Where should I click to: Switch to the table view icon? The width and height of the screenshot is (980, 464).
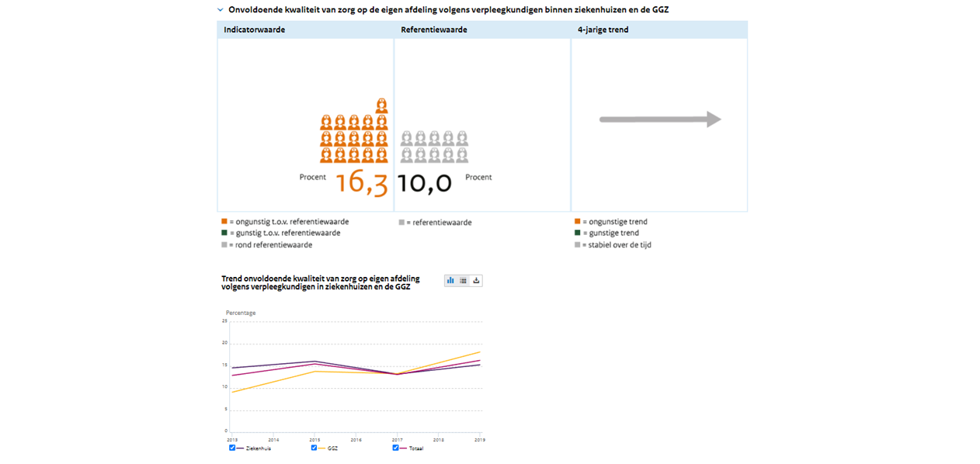pyautogui.click(x=464, y=280)
